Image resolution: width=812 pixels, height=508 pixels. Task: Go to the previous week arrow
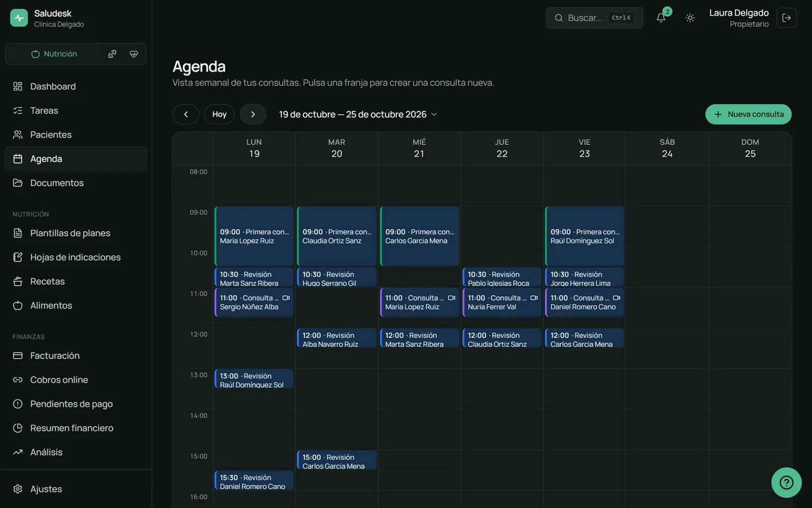(x=186, y=114)
